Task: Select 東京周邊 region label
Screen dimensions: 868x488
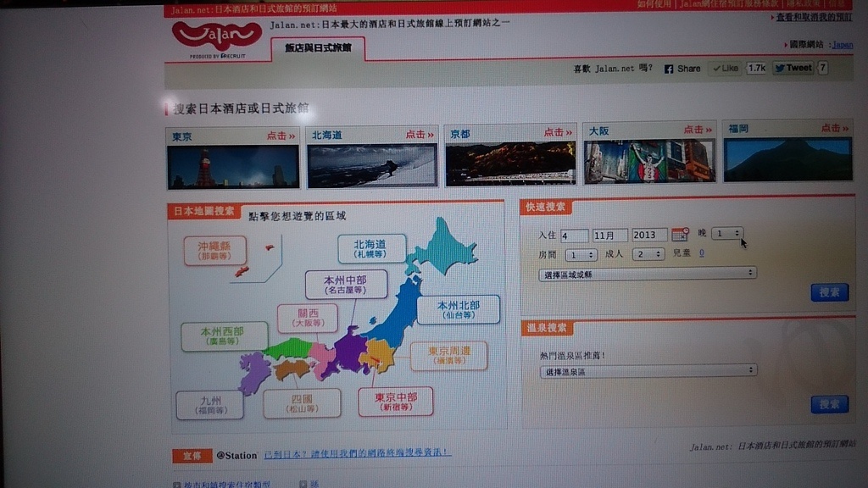Action: [x=449, y=355]
